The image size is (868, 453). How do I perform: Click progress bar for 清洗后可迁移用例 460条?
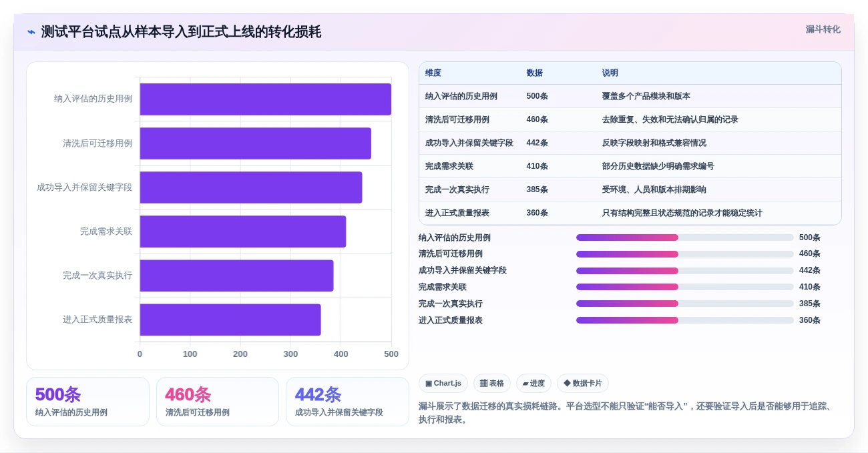point(685,254)
